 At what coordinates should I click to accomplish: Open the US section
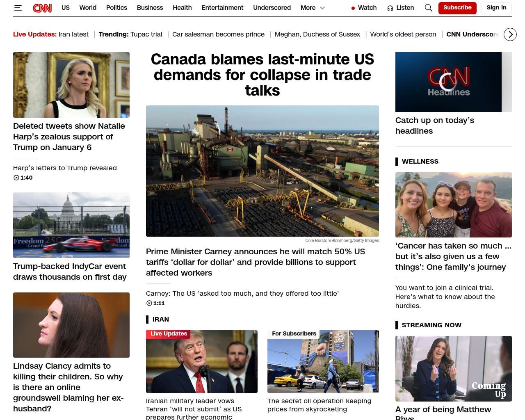pyautogui.click(x=66, y=8)
